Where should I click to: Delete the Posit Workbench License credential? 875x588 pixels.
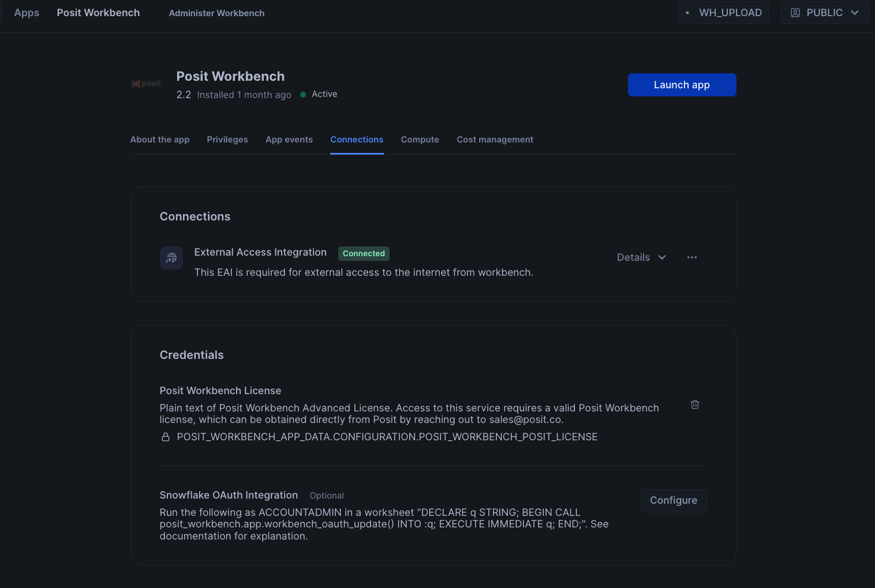[x=695, y=405]
